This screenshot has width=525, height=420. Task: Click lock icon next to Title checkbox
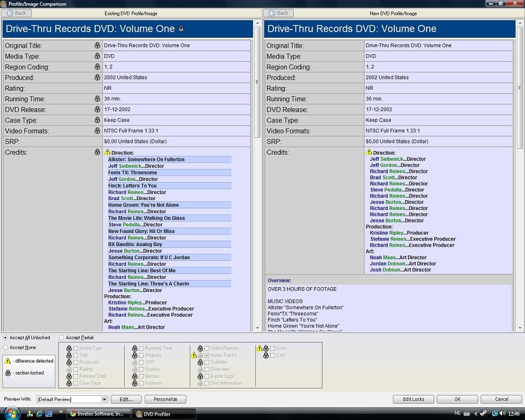pyautogui.click(x=69, y=355)
